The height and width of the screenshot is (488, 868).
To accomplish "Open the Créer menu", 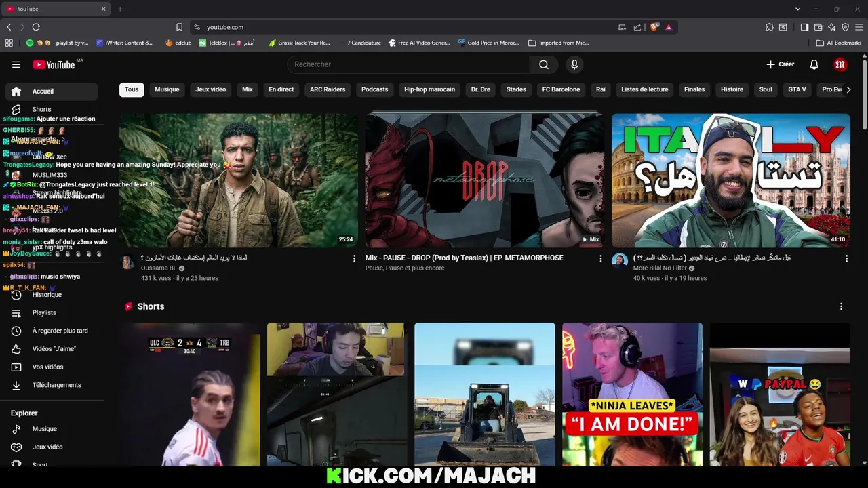I will [x=780, y=64].
